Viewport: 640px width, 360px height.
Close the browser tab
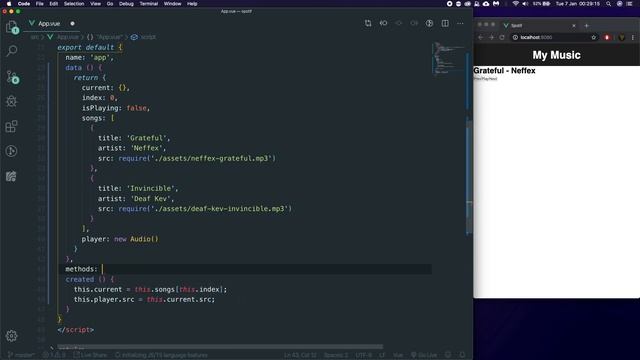(574, 25)
